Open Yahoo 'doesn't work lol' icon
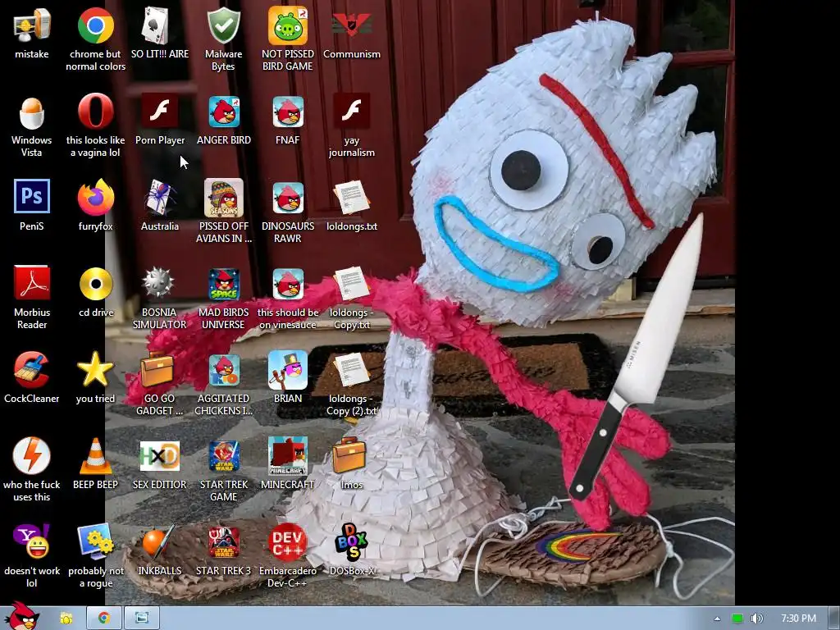The image size is (840, 630). click(x=32, y=542)
